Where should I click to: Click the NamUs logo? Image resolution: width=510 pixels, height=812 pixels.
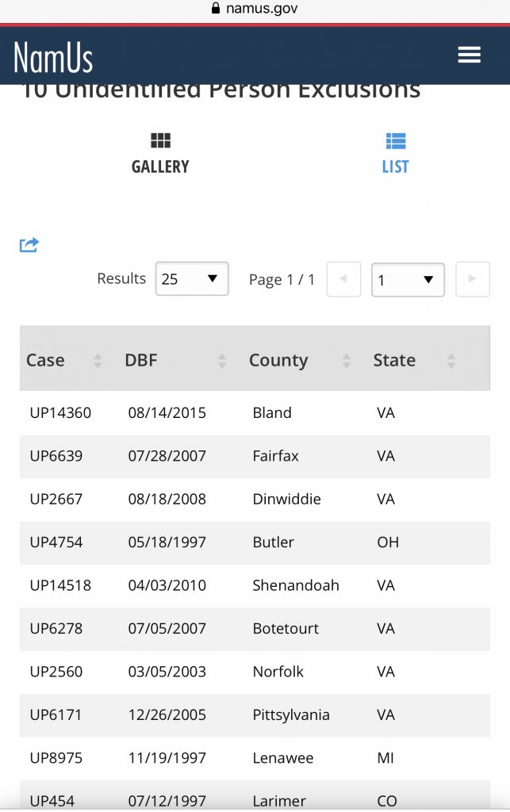click(x=53, y=57)
